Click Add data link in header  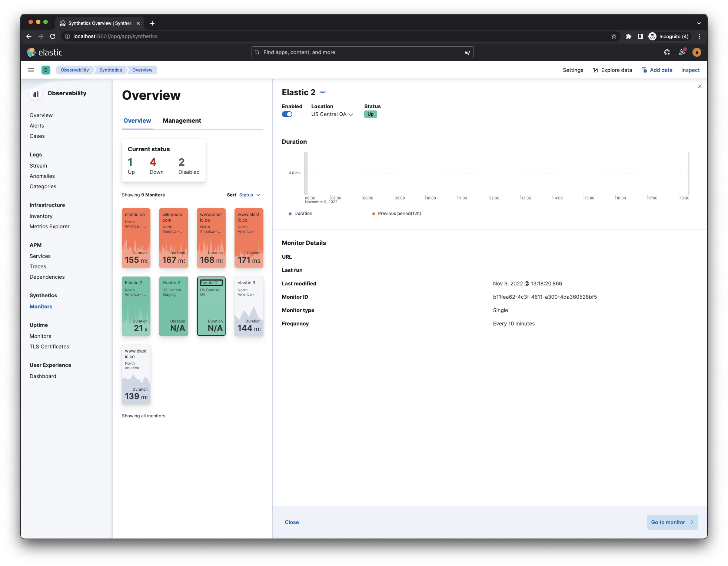tap(657, 70)
